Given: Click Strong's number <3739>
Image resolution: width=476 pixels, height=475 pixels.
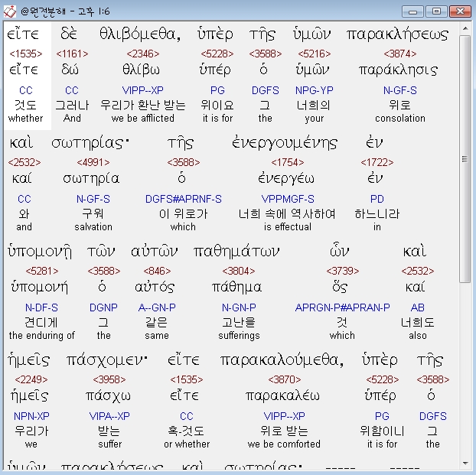Looking at the screenshot, I should pyautogui.click(x=342, y=271).
